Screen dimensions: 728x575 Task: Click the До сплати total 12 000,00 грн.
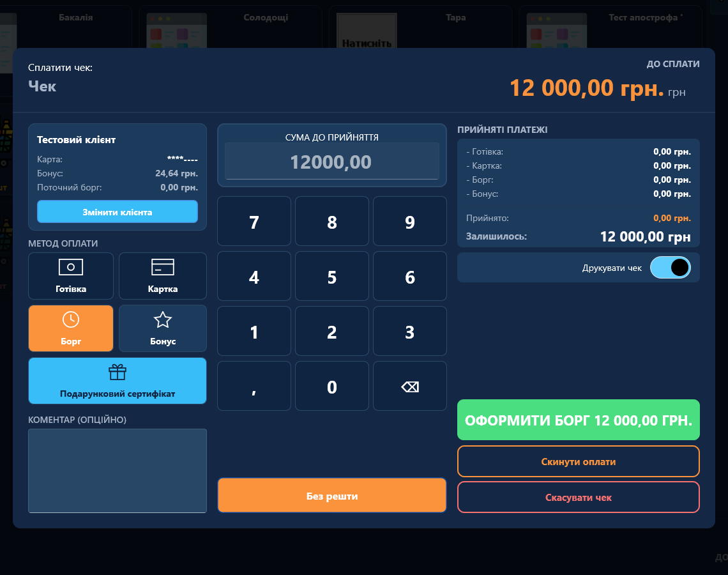(587, 88)
